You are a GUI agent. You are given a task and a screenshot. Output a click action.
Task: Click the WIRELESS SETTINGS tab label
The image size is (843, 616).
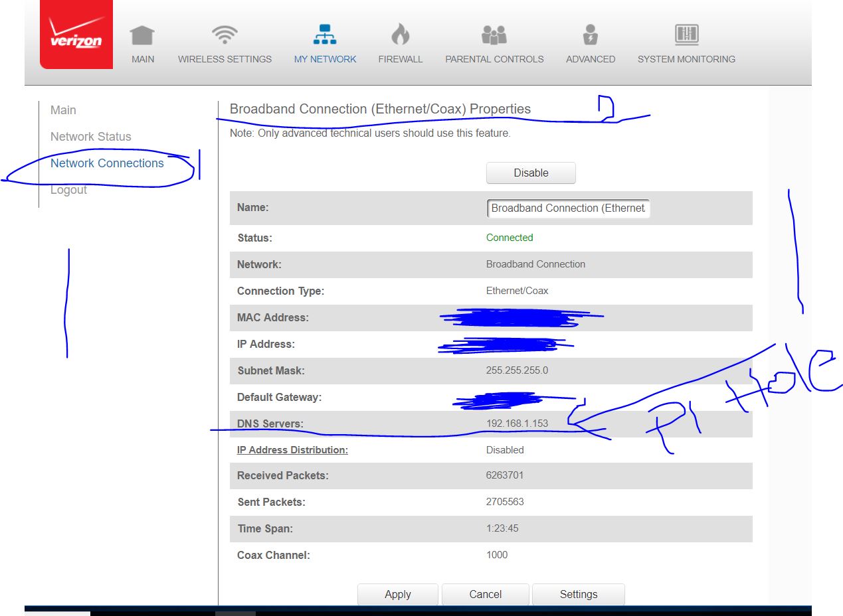[225, 59]
